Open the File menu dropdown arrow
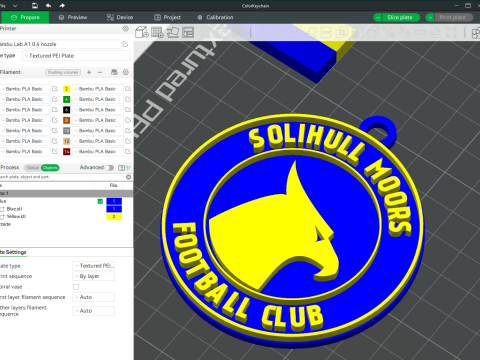The image size is (480, 360). coord(15,6)
